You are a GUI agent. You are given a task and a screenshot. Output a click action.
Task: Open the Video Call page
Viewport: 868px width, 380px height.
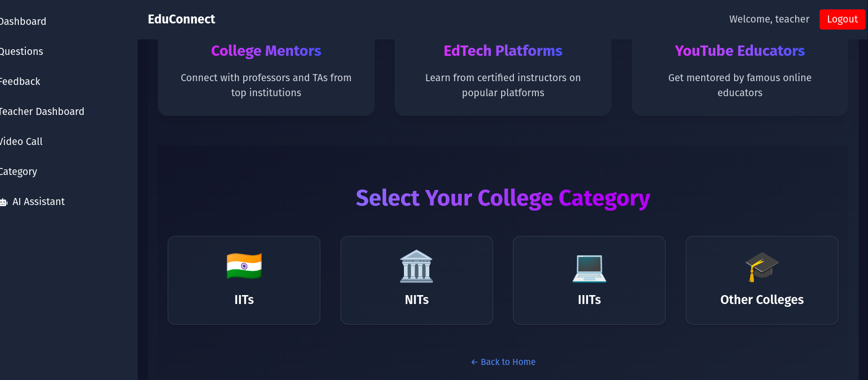(x=22, y=142)
